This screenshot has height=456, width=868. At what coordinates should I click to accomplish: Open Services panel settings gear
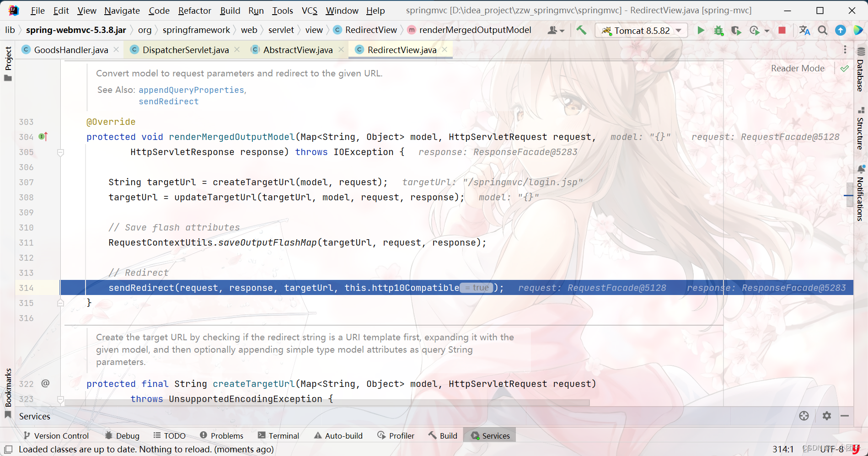(x=827, y=416)
